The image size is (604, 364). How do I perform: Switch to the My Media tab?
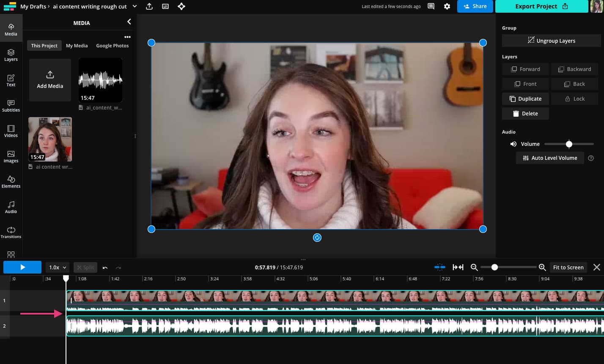tap(77, 45)
